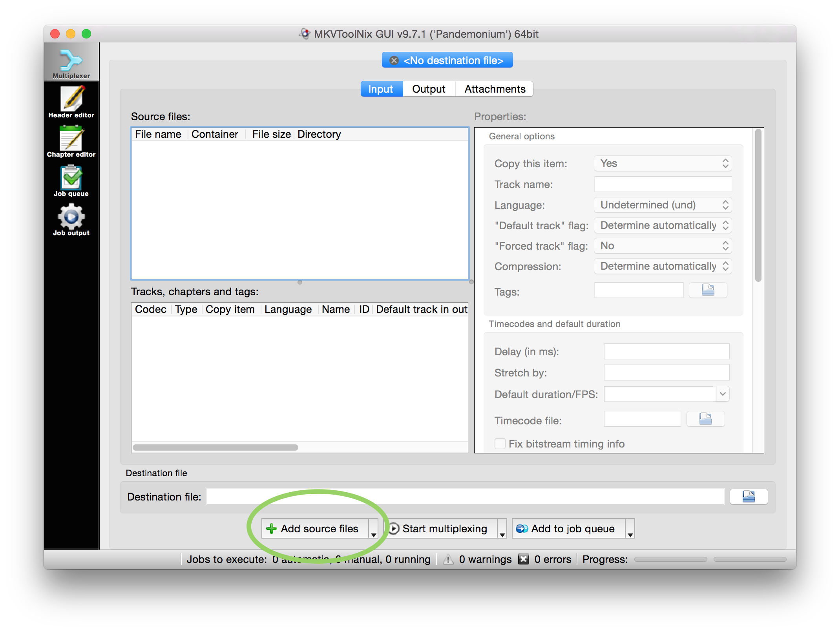This screenshot has height=632, width=840.
Task: Click the warnings triangle status icon
Action: (x=448, y=559)
